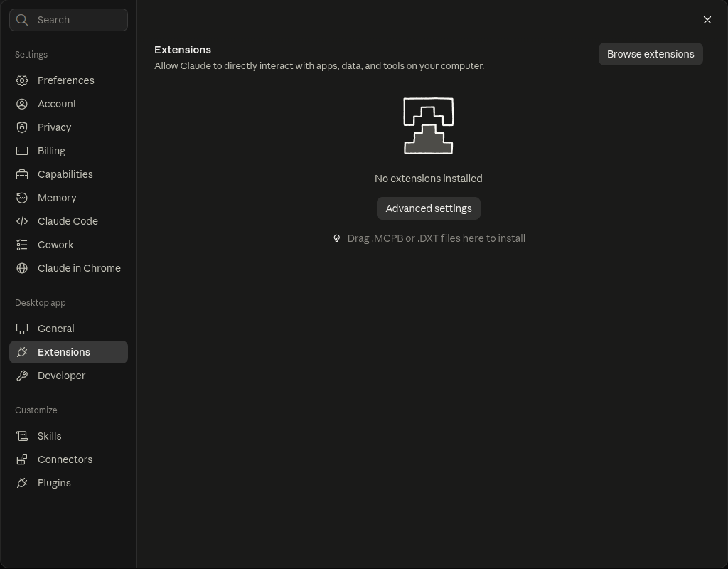The height and width of the screenshot is (569, 728).
Task: Click the no-extensions illustration graphic
Action: pos(429,126)
